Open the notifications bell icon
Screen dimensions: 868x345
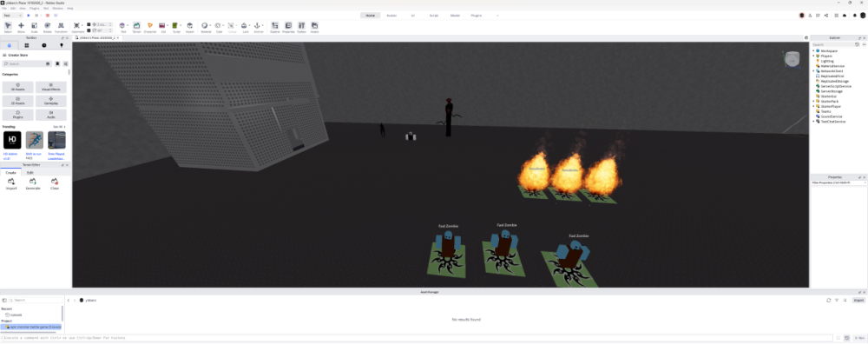tap(854, 16)
